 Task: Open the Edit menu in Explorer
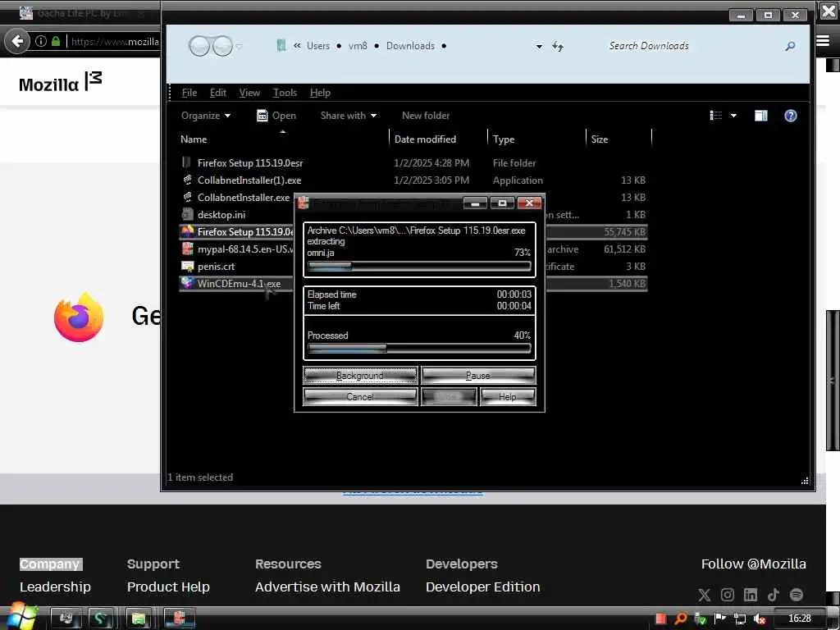click(x=217, y=93)
